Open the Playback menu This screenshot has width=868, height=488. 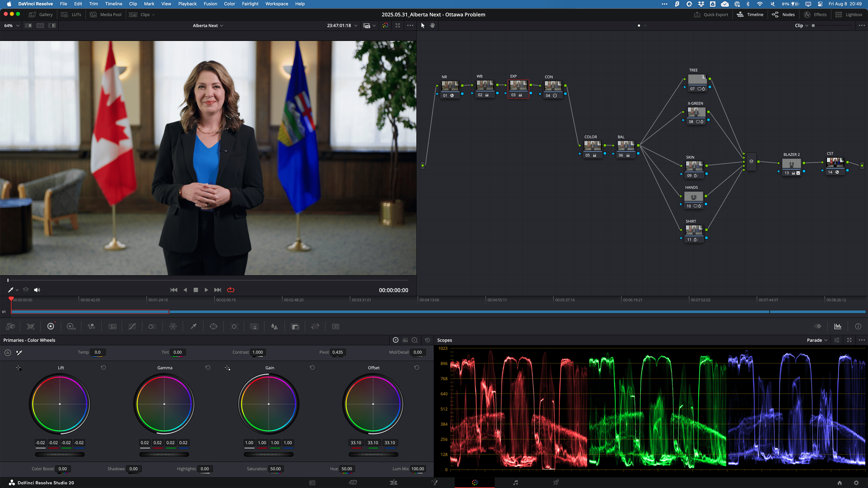coord(187,4)
